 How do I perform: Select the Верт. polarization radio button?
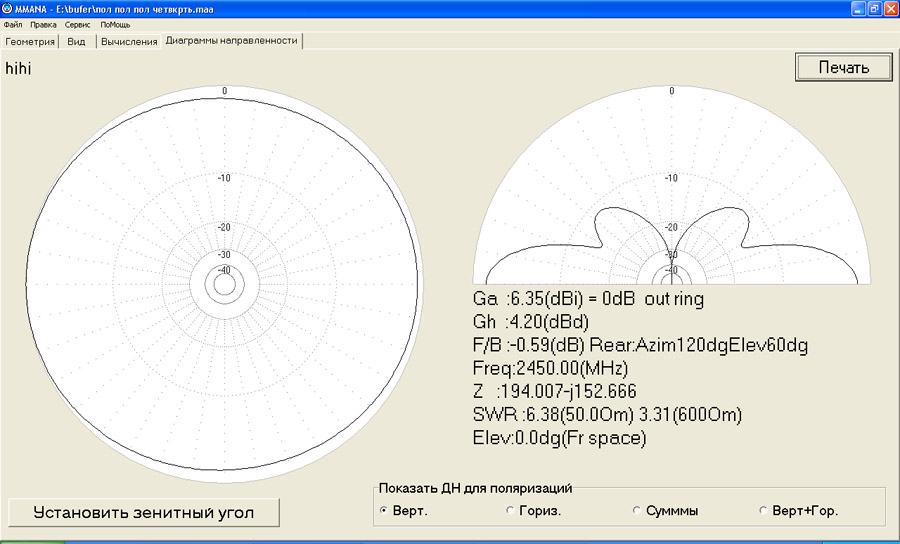[383, 510]
